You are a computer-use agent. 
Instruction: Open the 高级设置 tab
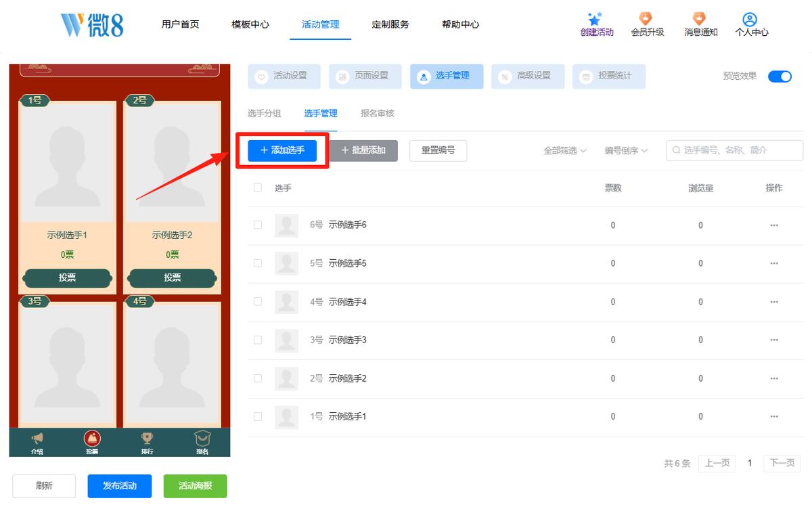(x=528, y=76)
